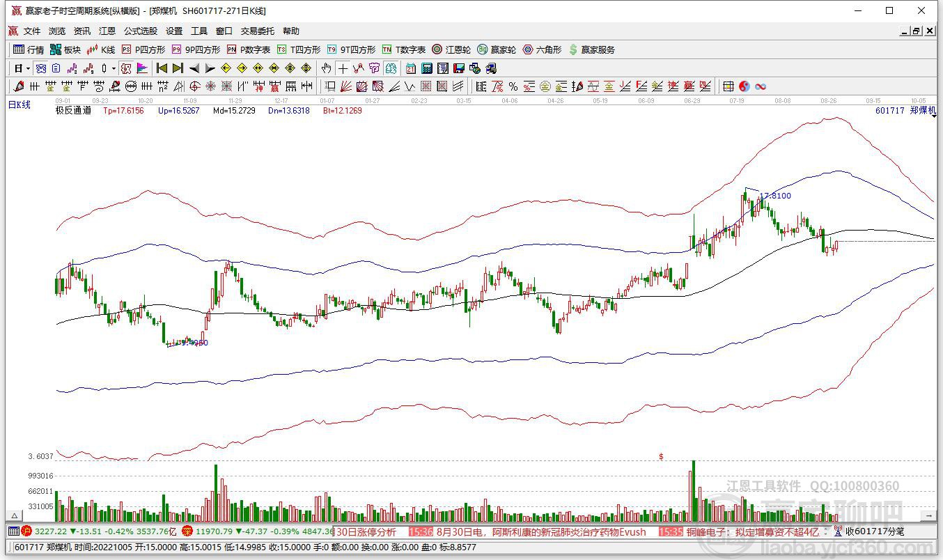
Task: Open the T四方形 tool
Action: (x=299, y=49)
